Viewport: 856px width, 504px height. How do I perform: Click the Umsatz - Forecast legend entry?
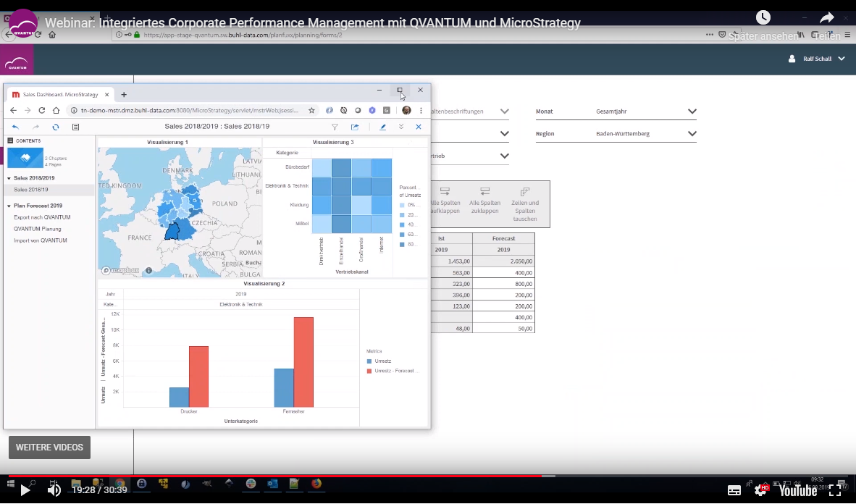pos(393,371)
